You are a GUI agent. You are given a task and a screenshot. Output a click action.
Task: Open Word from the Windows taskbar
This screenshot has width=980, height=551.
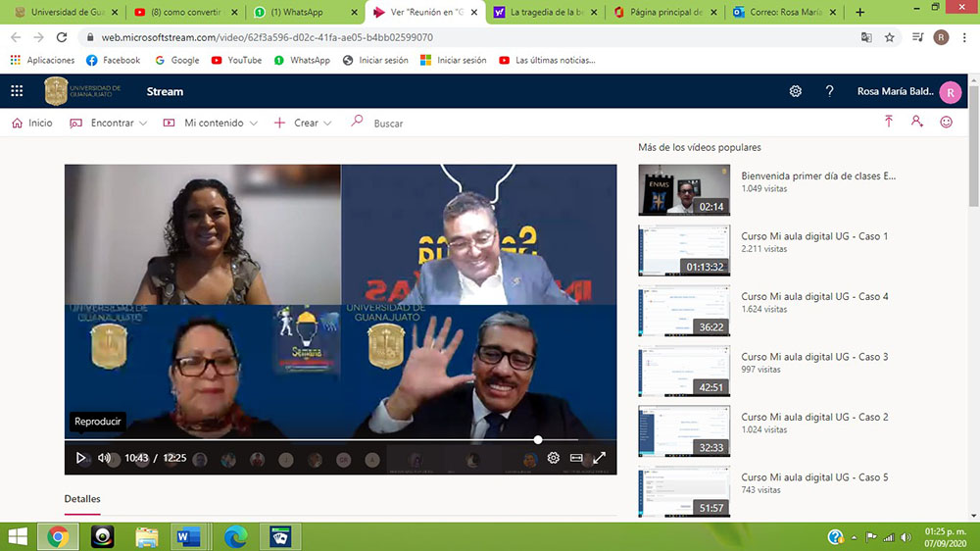point(187,536)
